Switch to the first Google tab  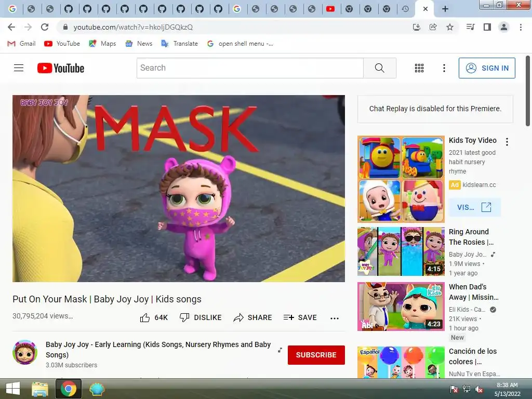12,9
